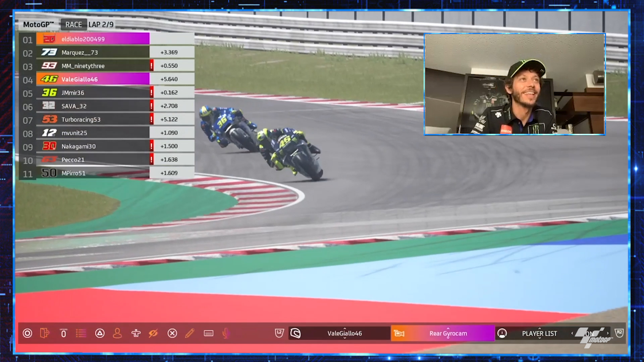This screenshot has width=644, height=362.
Task: Click the orange person profile icon
Action: point(117,333)
